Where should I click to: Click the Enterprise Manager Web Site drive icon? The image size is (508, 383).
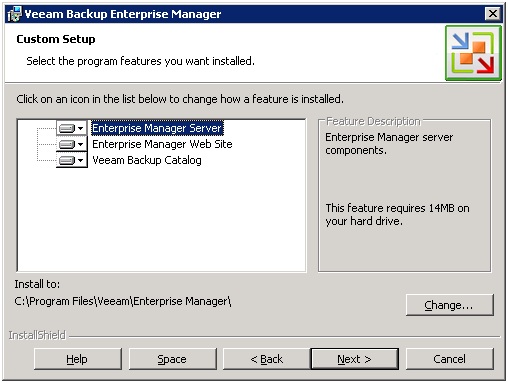tap(67, 144)
